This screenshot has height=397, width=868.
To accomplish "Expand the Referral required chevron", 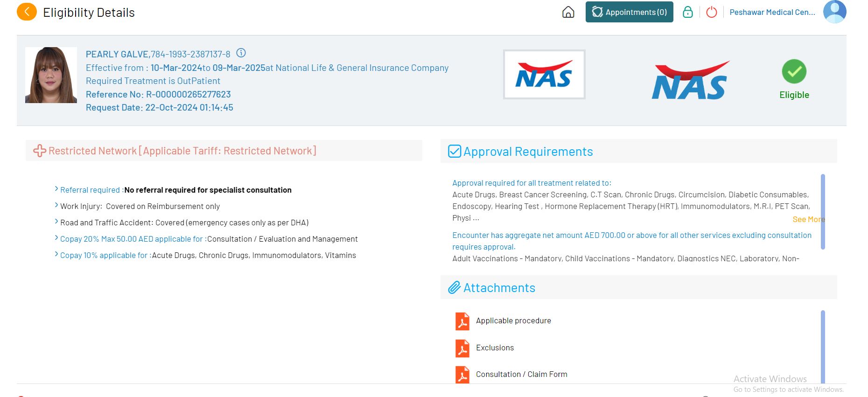I will (x=56, y=189).
